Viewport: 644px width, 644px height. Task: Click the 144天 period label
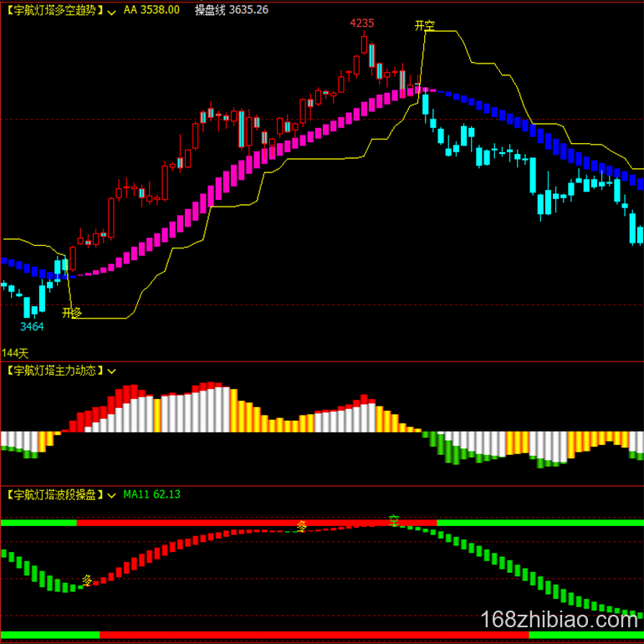15,353
